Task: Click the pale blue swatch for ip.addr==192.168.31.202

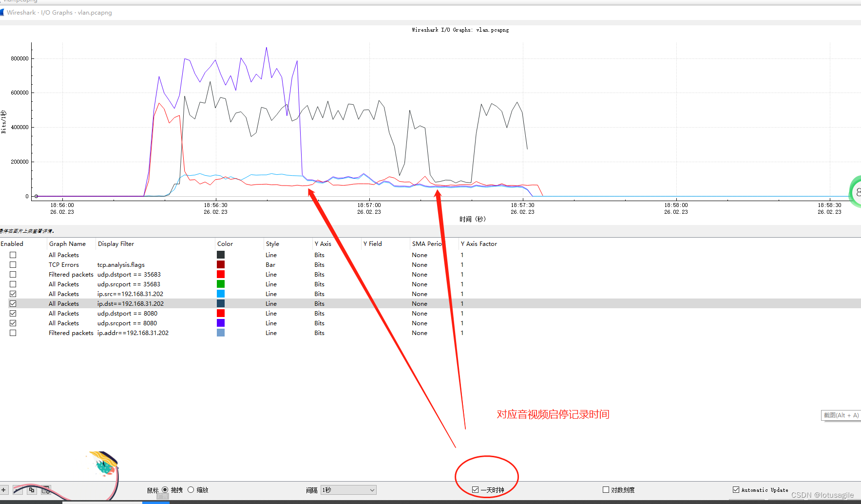Action: [221, 333]
